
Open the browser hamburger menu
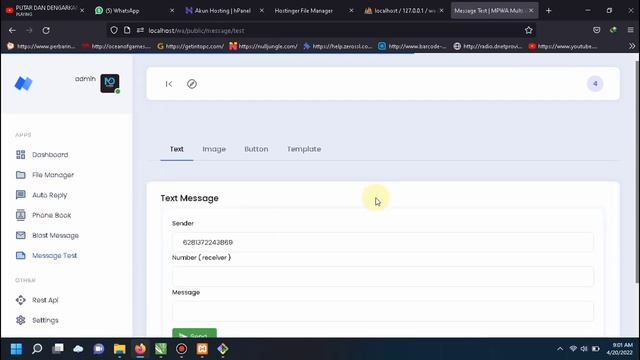coord(630,30)
